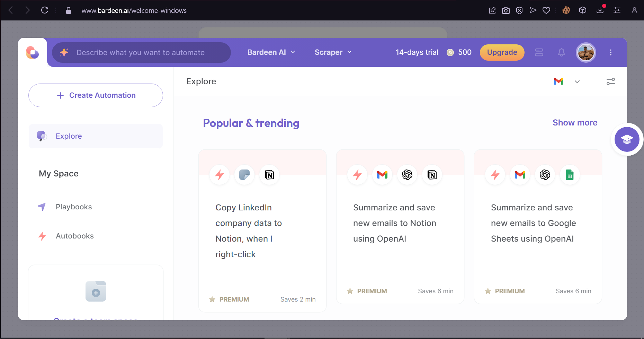Viewport: 644px width, 339px height.
Task: Open Playbooks in My Space
Action: [74, 207]
